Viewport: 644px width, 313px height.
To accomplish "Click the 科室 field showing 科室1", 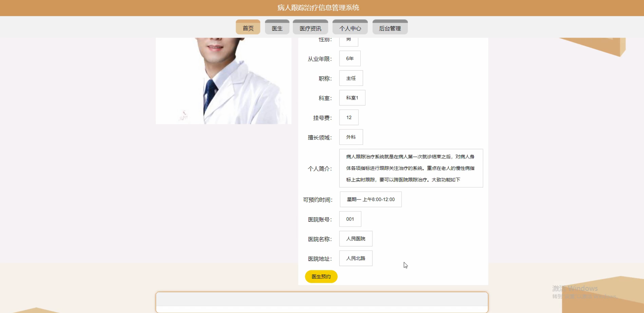I will click(x=352, y=98).
